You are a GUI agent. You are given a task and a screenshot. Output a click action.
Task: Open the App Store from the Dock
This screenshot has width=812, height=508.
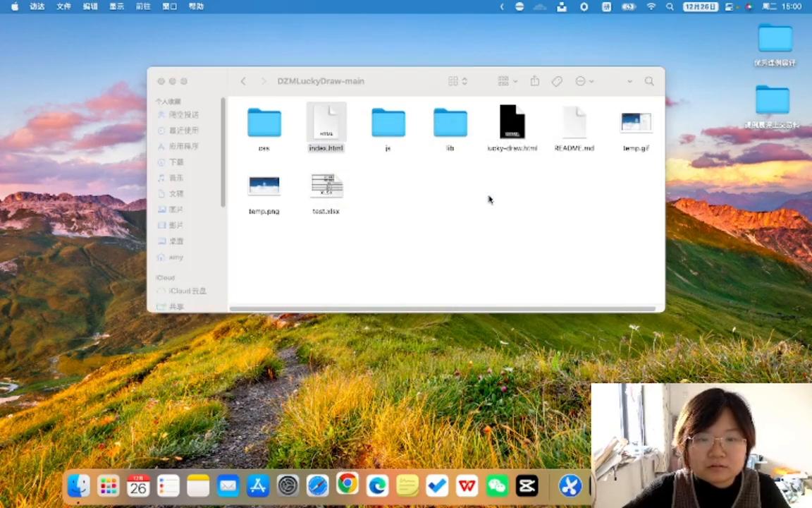pos(258,485)
